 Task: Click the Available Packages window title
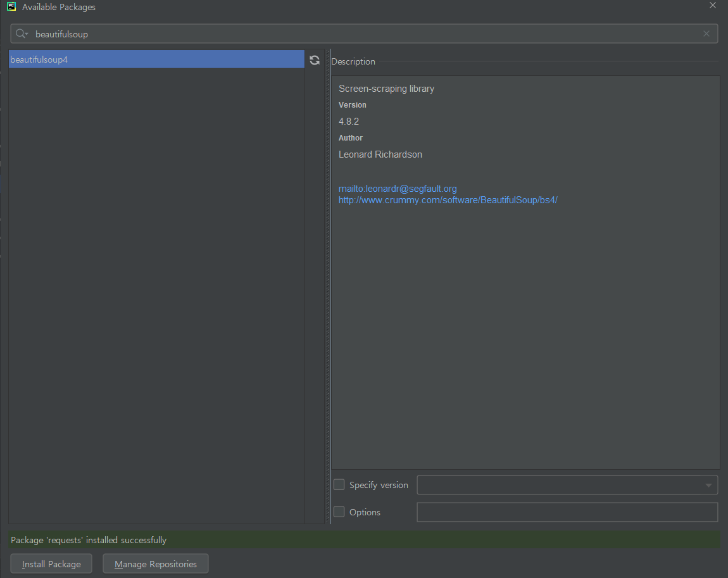coord(58,7)
